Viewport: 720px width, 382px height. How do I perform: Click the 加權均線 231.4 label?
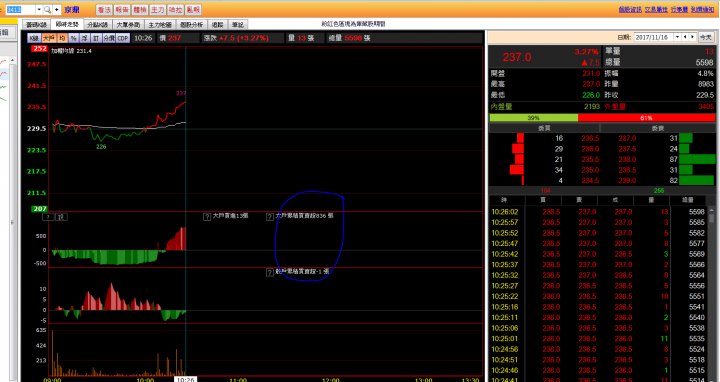(71, 51)
